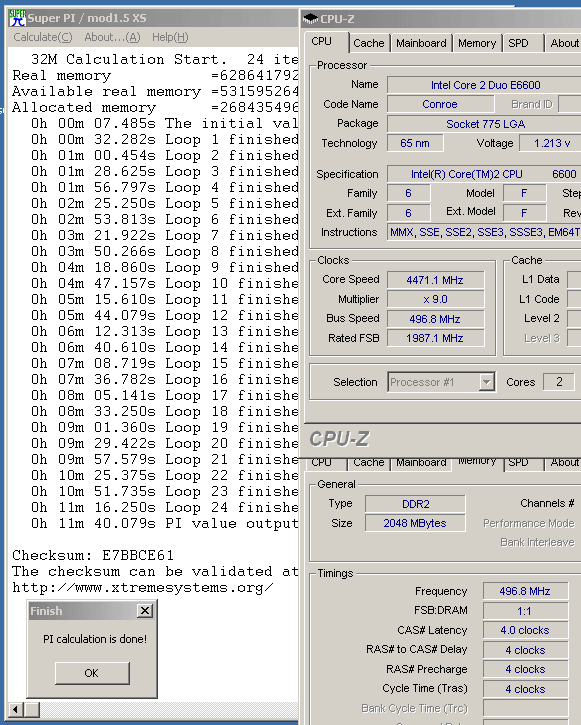Click the CAS# Latency value 4.0 clocks
This screenshot has height=725, width=581.
tap(525, 630)
